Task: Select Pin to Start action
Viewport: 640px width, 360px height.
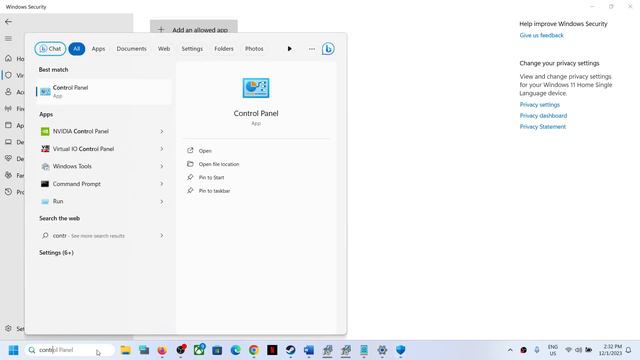Action: pos(211,178)
